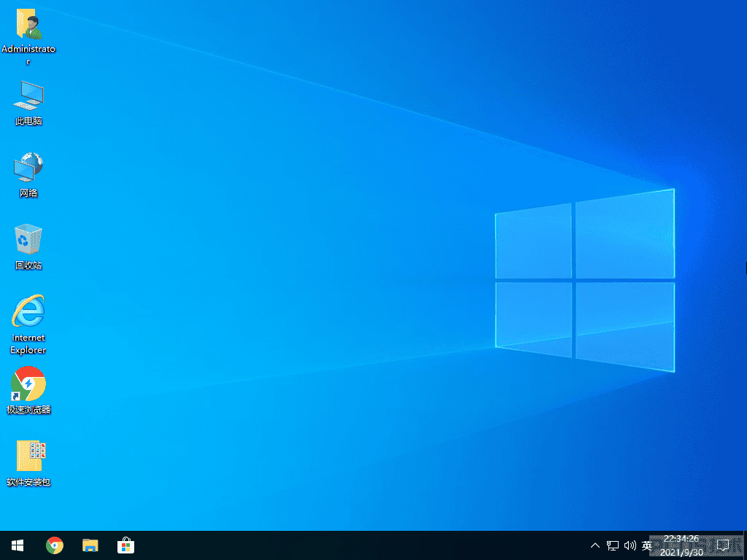Select the 软件安装包 folder icon
The height and width of the screenshot is (560, 747).
tap(28, 463)
